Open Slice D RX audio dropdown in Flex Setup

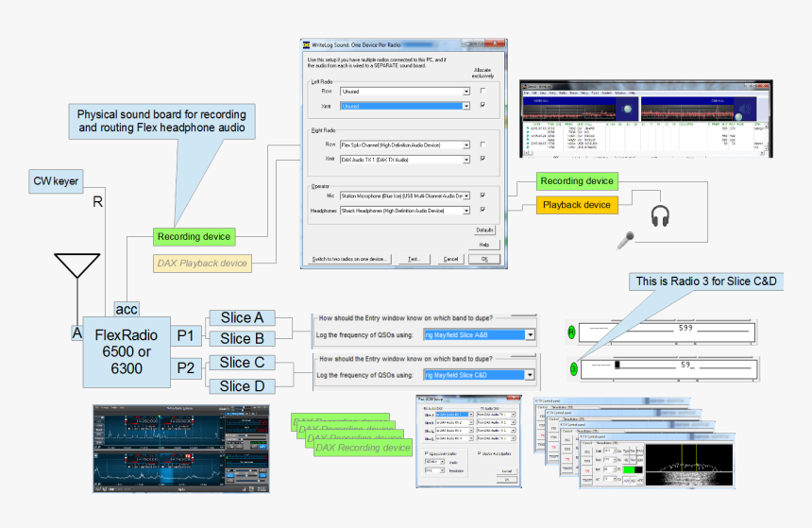[x=471, y=438]
